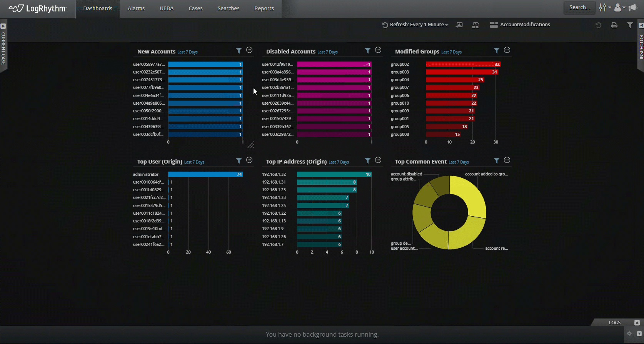Click the printer icon in dashboard toolbar

[614, 25]
